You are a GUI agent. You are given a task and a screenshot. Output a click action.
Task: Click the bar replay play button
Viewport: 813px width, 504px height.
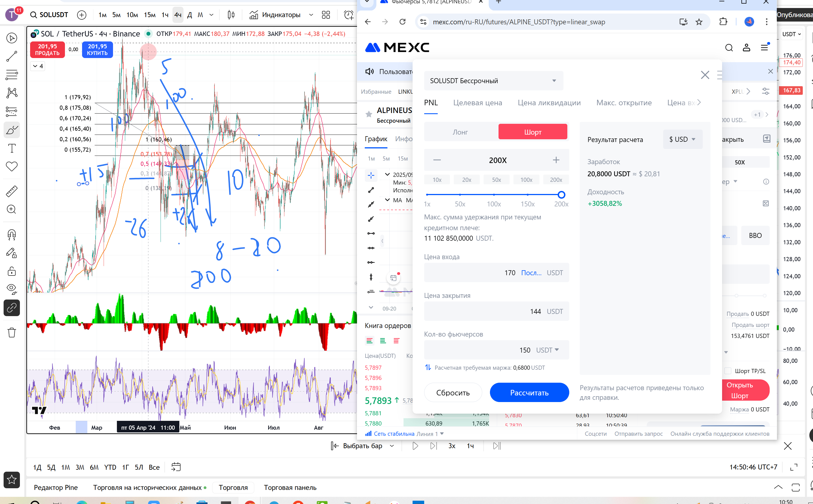pos(415,446)
